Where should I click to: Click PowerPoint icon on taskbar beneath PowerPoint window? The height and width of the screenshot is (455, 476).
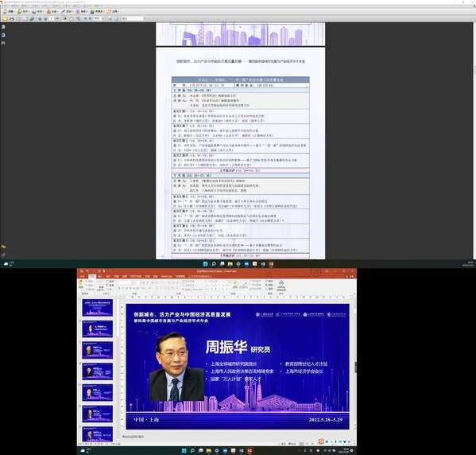click(x=250, y=450)
